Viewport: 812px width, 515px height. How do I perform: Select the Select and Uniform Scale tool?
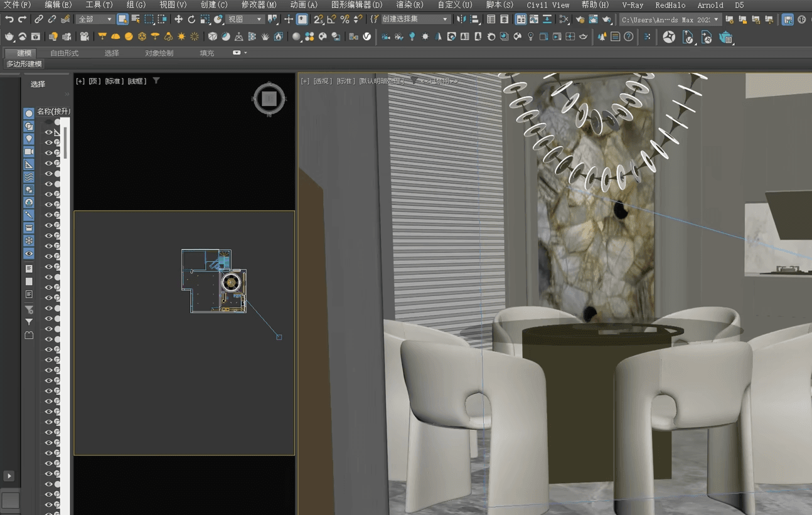click(203, 19)
